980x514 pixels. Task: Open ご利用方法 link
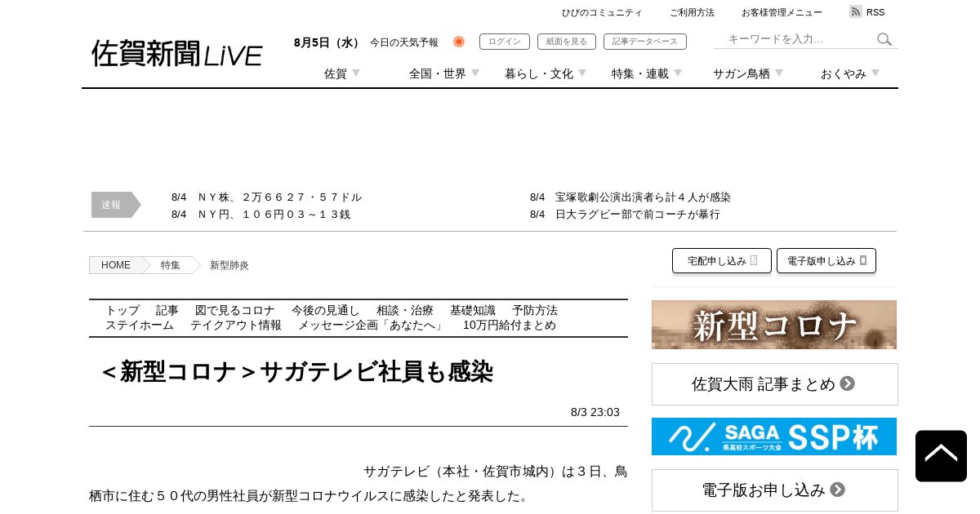coord(692,12)
